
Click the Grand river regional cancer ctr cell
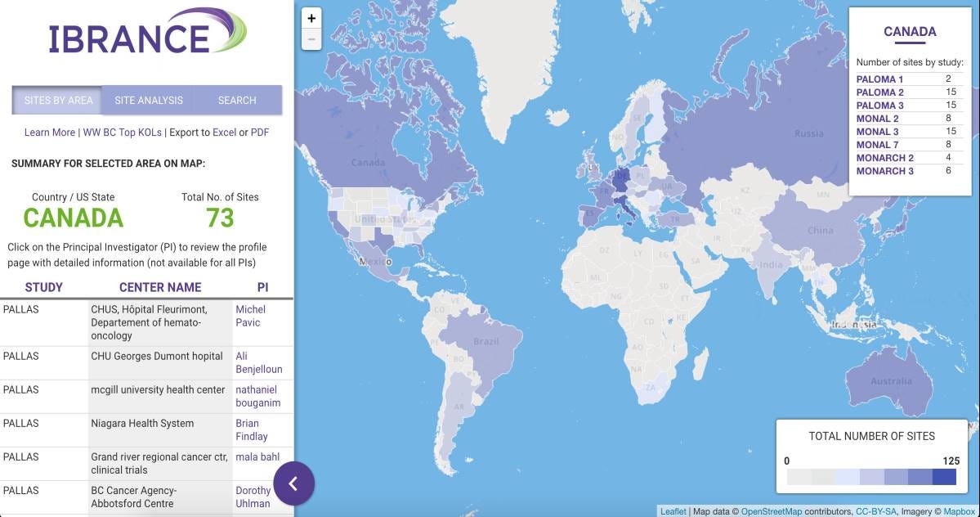tap(160, 463)
